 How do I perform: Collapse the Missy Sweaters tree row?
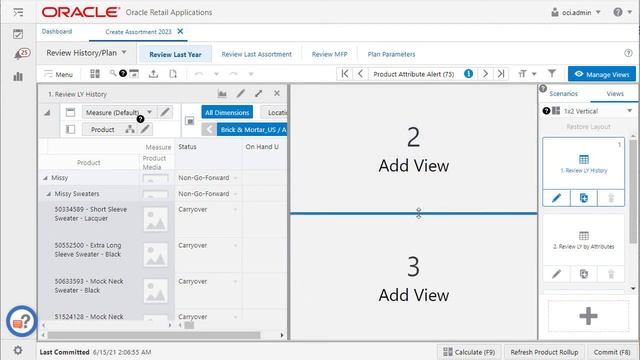coord(49,194)
